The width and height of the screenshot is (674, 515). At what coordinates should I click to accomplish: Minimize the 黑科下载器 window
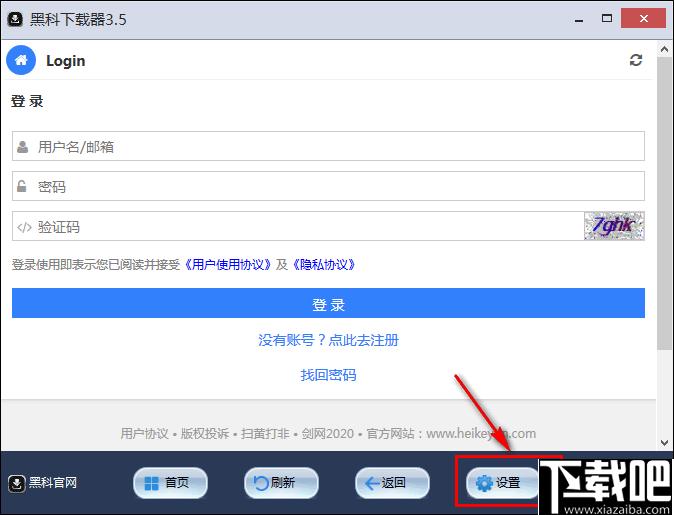click(579, 20)
